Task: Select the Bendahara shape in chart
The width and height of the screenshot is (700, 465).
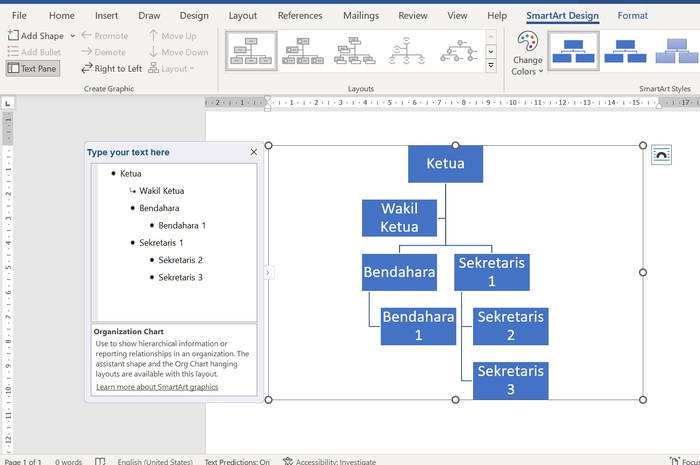Action: [x=399, y=272]
